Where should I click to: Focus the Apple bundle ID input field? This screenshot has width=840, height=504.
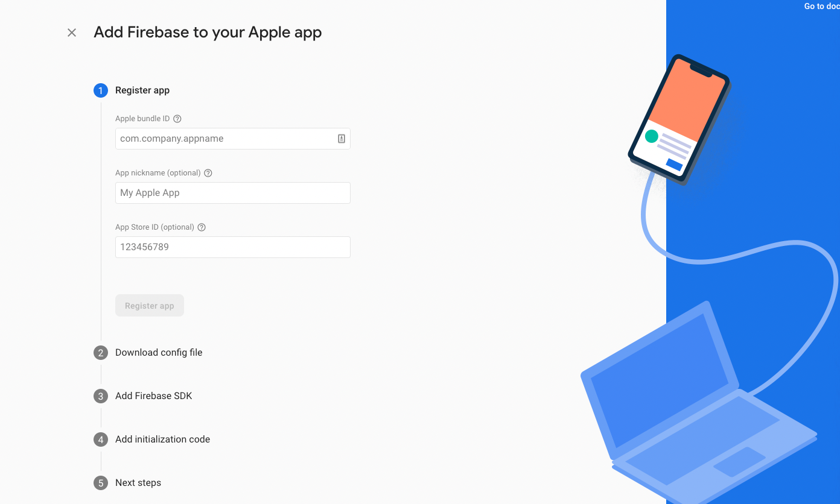pyautogui.click(x=233, y=139)
